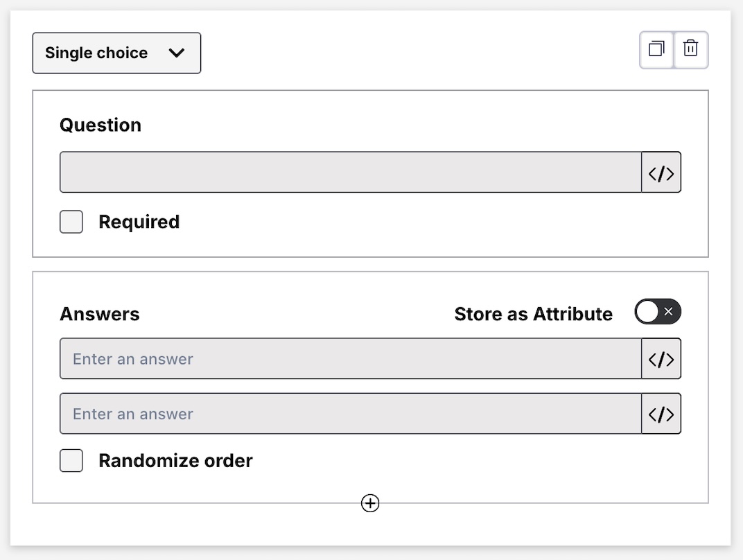This screenshot has width=743, height=560.
Task: Click the first Enter an answer field
Action: pos(350,359)
